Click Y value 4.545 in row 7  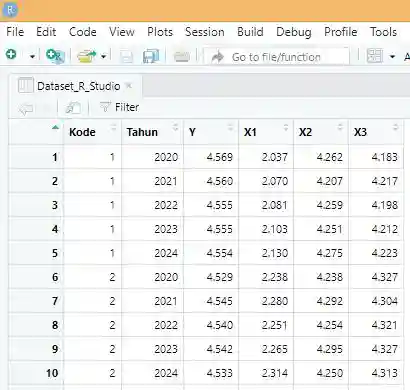pyautogui.click(x=219, y=301)
